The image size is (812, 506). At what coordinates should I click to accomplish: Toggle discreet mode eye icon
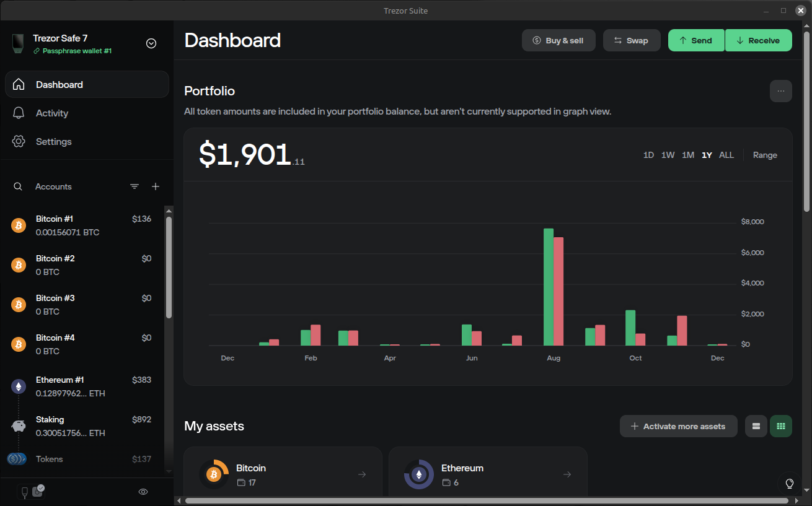tap(143, 492)
